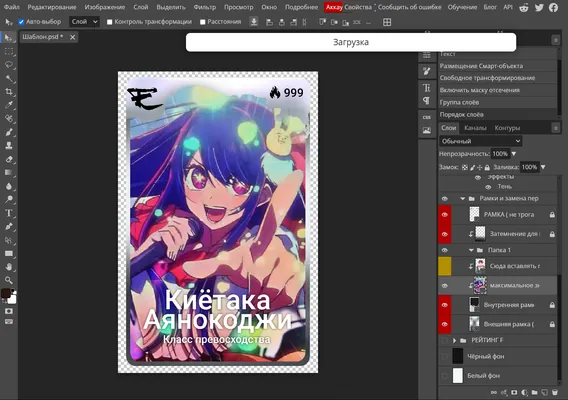Select the Hand tool
The image size is (568, 400).
[x=9, y=267]
